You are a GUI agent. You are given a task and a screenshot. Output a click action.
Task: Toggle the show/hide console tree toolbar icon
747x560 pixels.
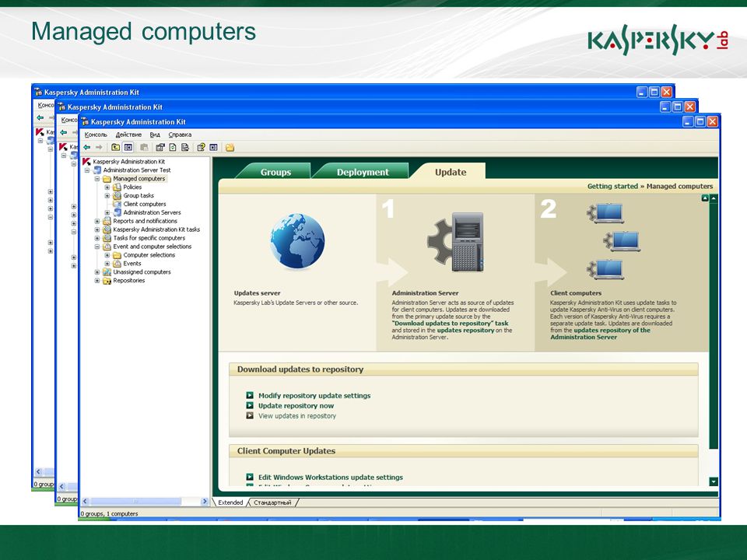click(x=128, y=148)
